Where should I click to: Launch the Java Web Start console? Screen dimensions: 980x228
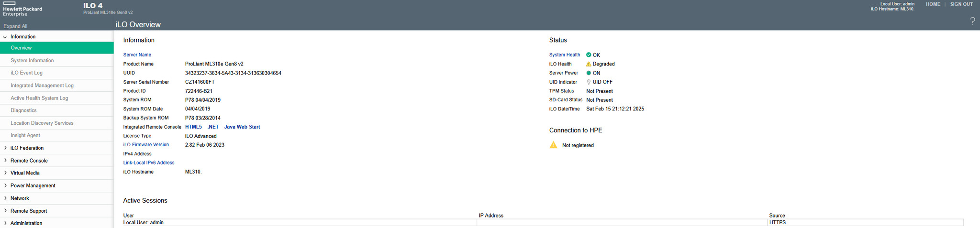click(x=242, y=127)
